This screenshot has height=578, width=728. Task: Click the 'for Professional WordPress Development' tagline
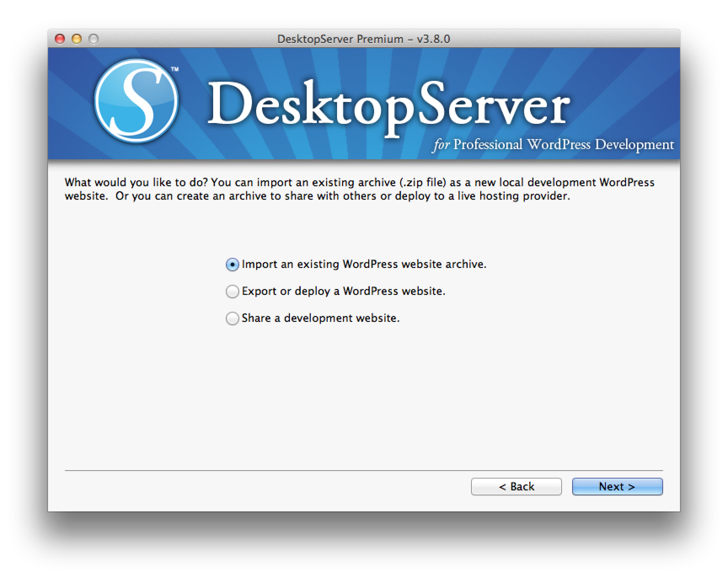[x=553, y=145]
